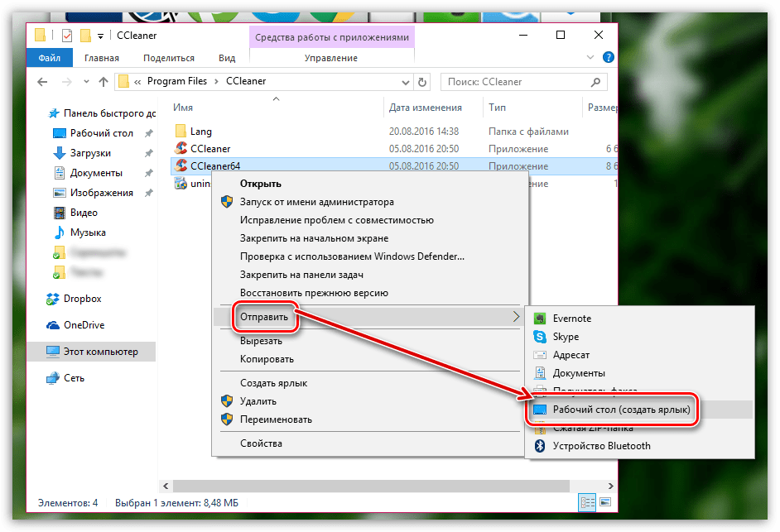The image size is (780, 532).
Task: Select Рабочий стол (создать ярлык)
Action: click(621, 410)
